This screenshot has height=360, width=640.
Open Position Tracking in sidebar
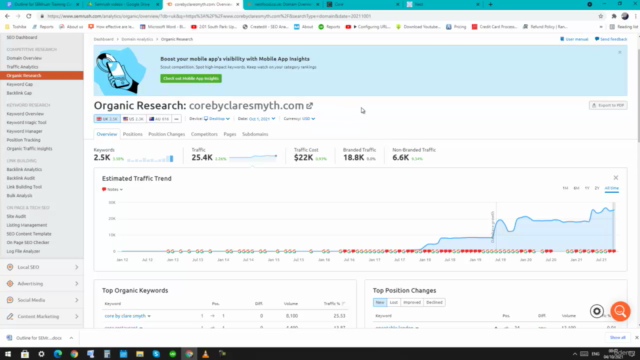23,140
